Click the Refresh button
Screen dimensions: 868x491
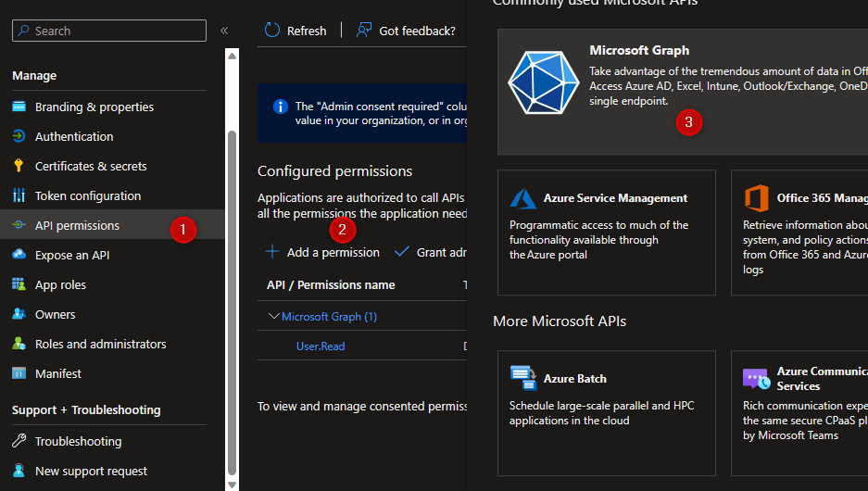(296, 31)
